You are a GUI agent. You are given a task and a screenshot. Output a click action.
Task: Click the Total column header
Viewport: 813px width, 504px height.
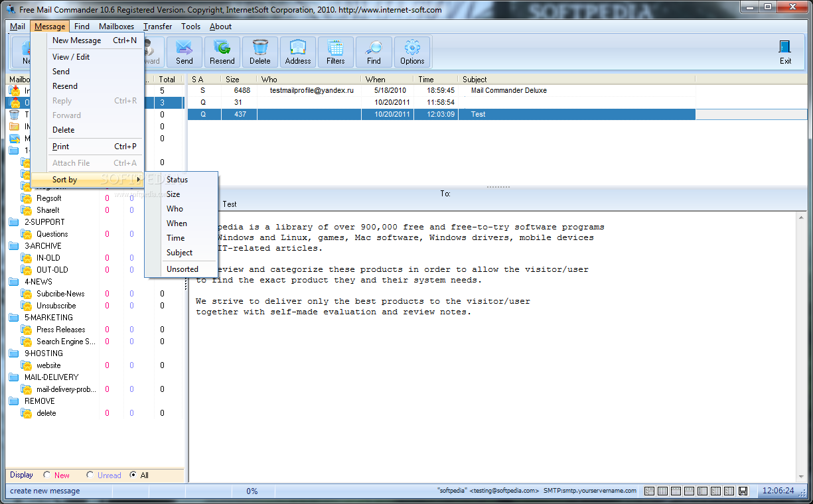pyautogui.click(x=169, y=80)
